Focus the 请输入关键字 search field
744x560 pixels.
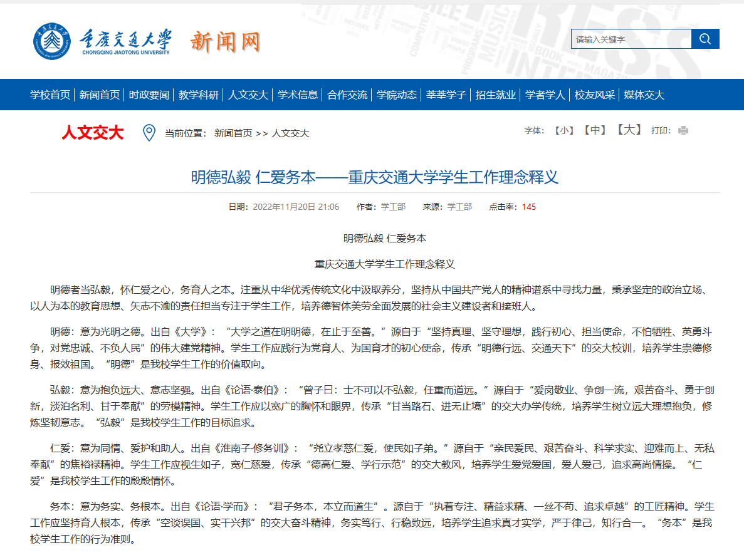click(631, 39)
